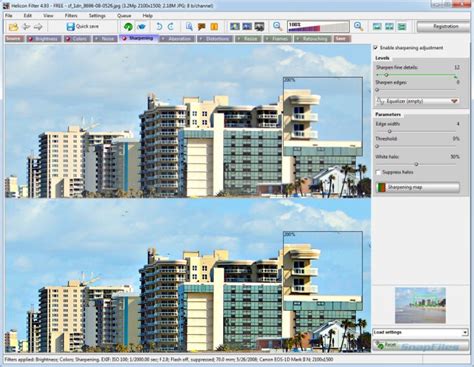This screenshot has width=474, height=367.
Task: Select the third view mode icon
Action: pyautogui.click(x=259, y=27)
